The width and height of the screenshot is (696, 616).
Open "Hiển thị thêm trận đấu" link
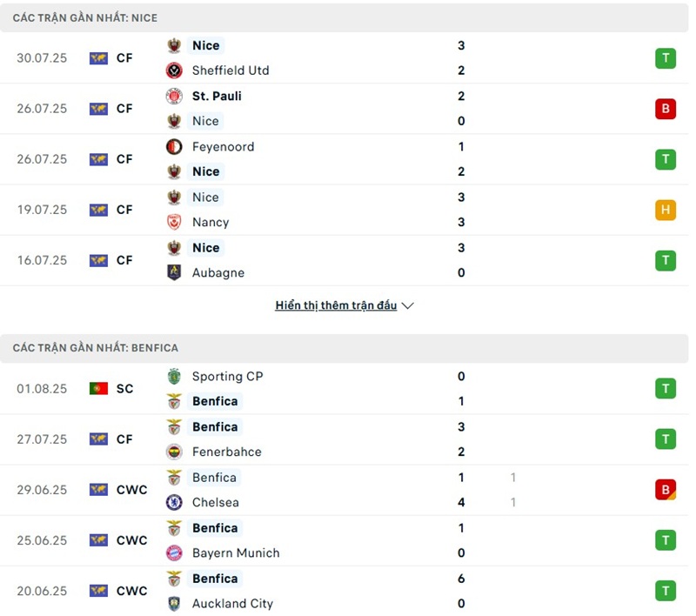click(336, 305)
